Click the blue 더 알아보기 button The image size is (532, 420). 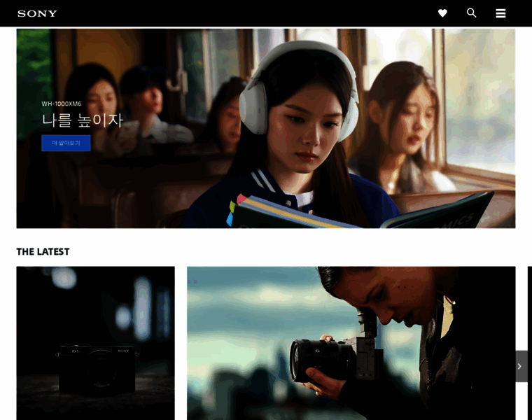pyautogui.click(x=66, y=143)
